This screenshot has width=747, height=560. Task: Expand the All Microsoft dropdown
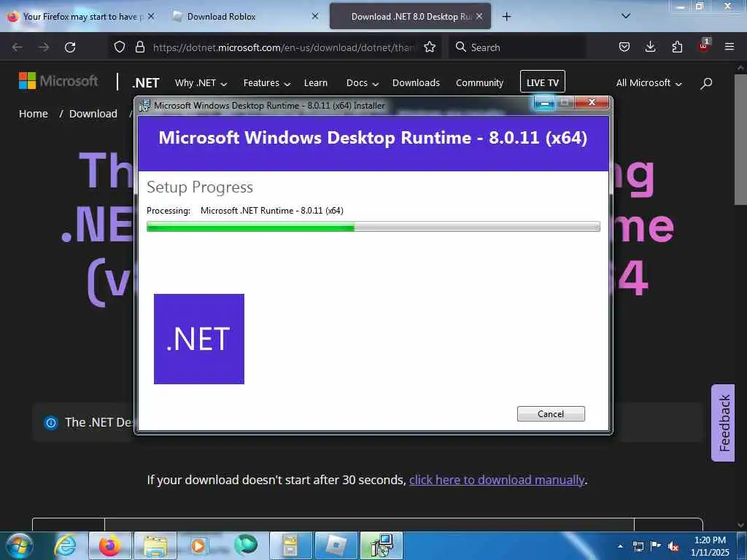coord(649,83)
